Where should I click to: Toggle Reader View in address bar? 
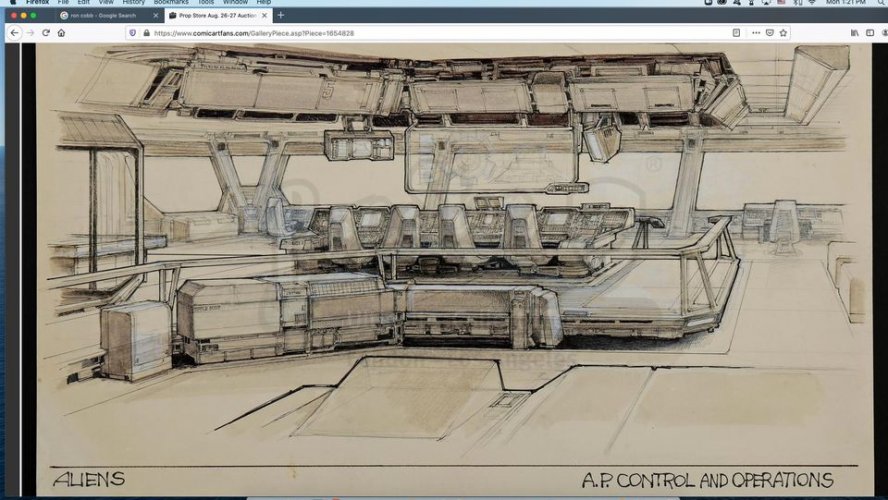736,33
